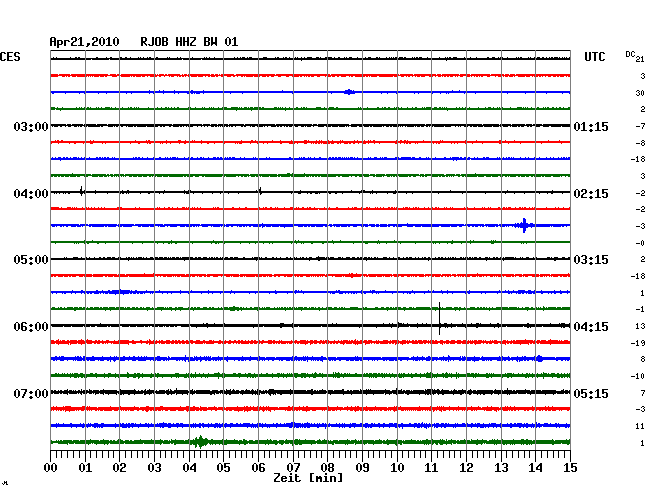Click the DC value 11
The width and height of the screenshot is (650, 494).
pyautogui.click(x=640, y=426)
